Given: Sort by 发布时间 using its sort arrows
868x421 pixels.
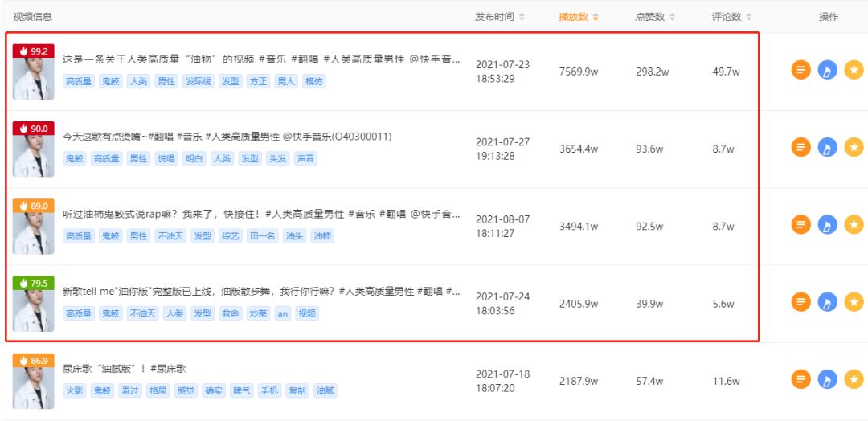Looking at the screenshot, I should point(522,17).
